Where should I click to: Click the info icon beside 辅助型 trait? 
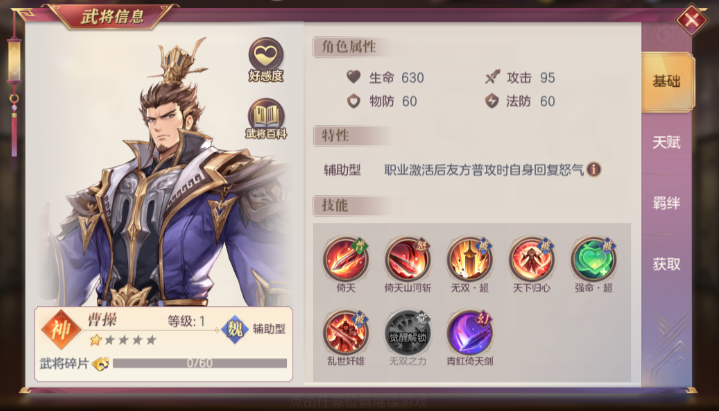(x=594, y=169)
